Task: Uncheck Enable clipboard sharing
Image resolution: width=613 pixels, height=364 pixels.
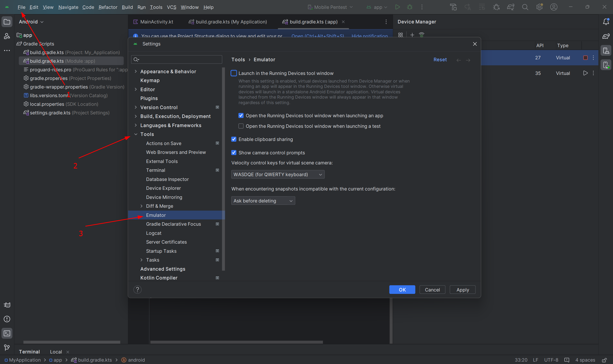Action: 234,139
